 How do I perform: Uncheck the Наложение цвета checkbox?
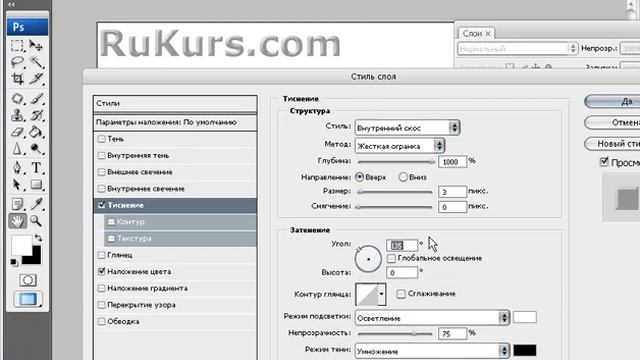102,271
